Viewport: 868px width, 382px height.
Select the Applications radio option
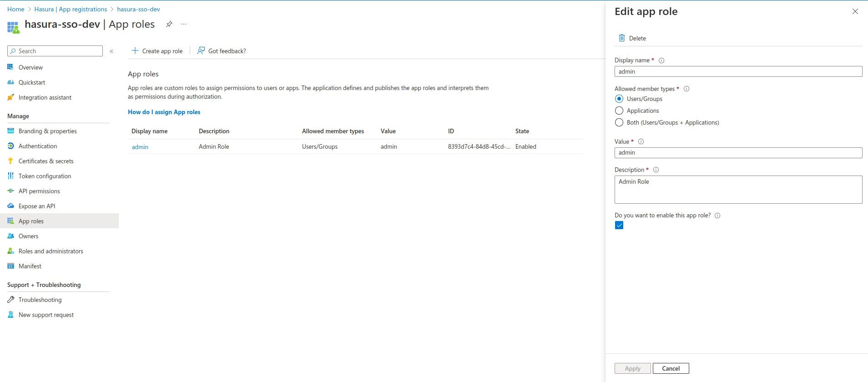619,111
